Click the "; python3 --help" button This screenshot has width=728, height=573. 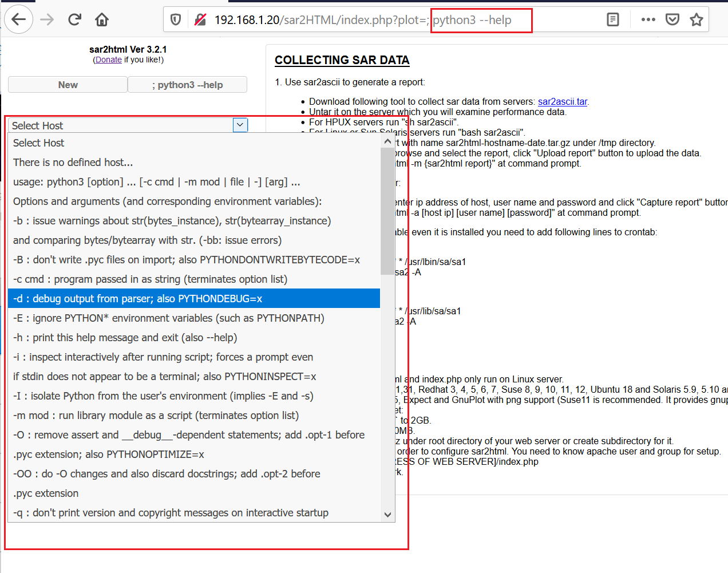click(187, 85)
